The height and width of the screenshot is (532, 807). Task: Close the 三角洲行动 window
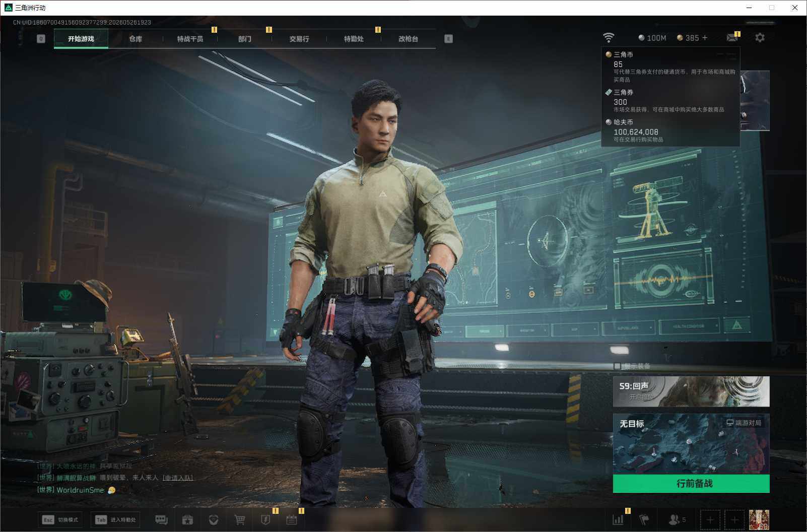[795, 8]
